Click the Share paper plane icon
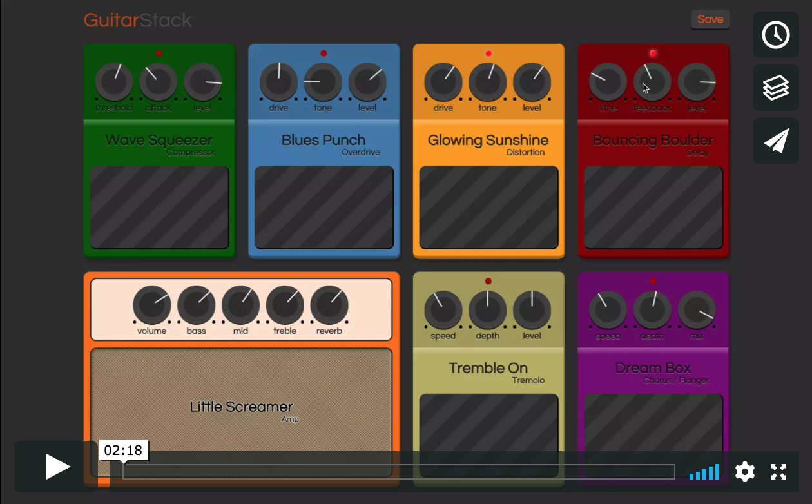The width and height of the screenshot is (812, 504). (x=775, y=141)
